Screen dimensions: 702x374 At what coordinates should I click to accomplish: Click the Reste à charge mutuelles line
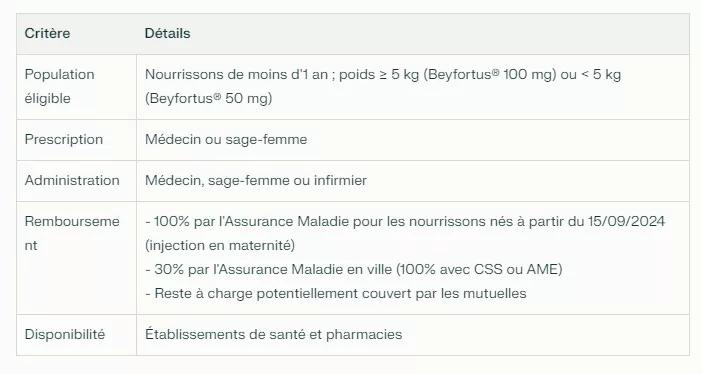[336, 293]
